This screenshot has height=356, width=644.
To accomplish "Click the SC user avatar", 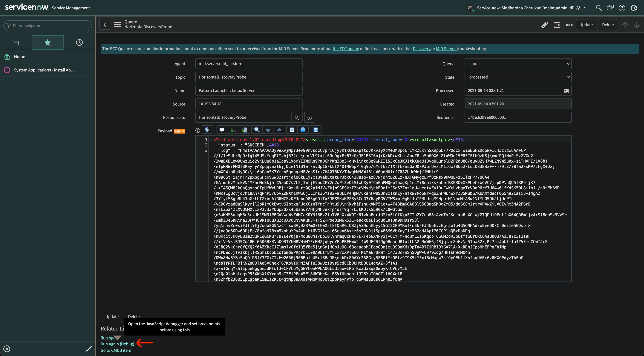I will 470,8.
